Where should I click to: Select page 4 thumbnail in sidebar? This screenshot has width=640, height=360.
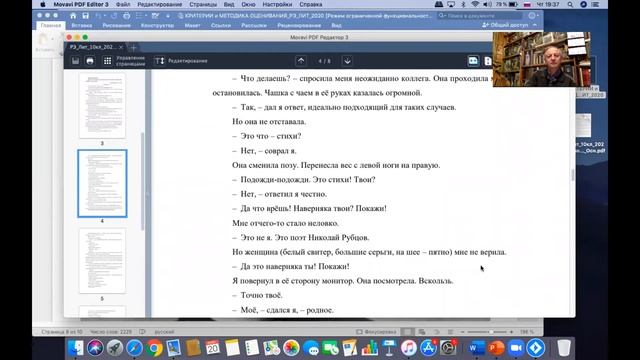(x=102, y=183)
